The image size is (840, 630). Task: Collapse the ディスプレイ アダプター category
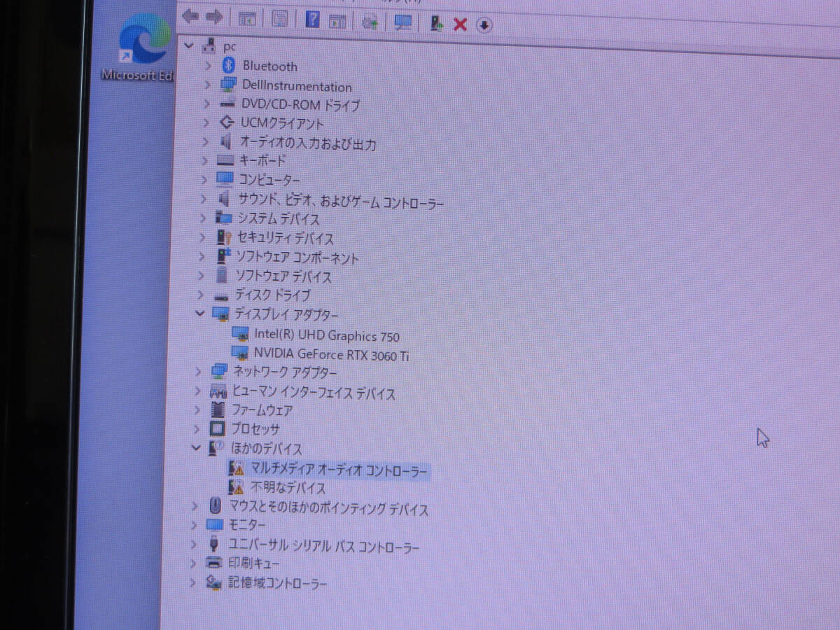tap(200, 313)
